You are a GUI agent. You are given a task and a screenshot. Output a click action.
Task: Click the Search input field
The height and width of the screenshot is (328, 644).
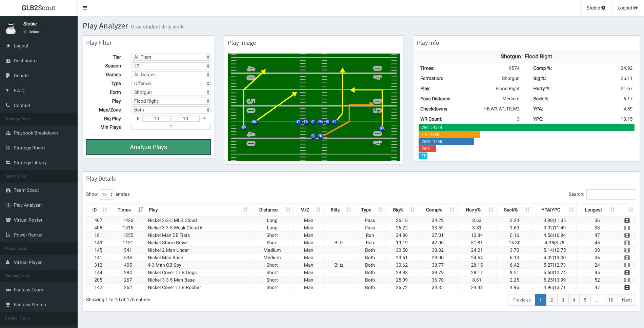click(611, 194)
